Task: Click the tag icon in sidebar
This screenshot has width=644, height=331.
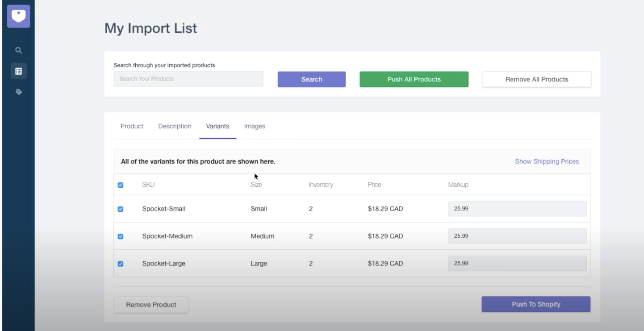Action: click(x=18, y=92)
